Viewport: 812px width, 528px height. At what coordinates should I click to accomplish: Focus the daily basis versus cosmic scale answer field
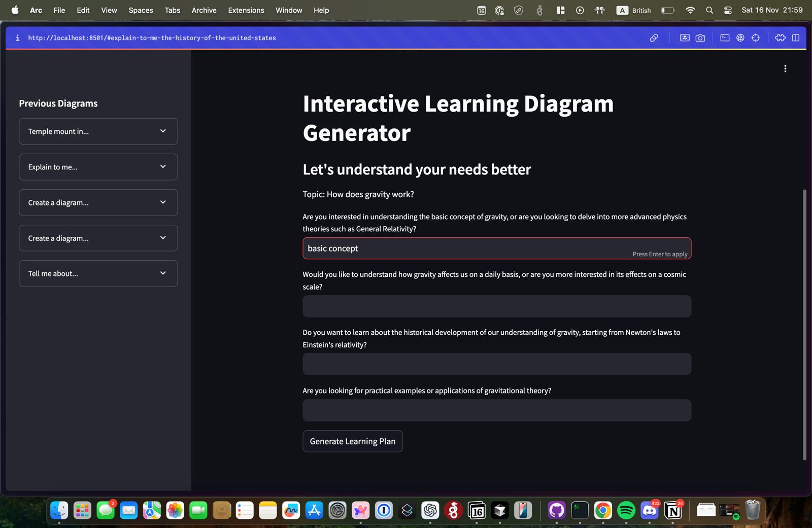[x=497, y=306]
